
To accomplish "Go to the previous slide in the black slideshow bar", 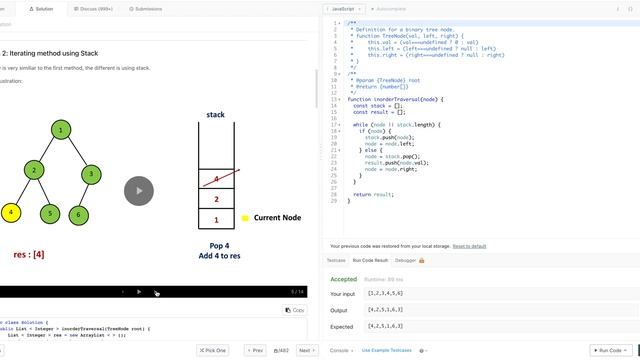I will click(122, 292).
